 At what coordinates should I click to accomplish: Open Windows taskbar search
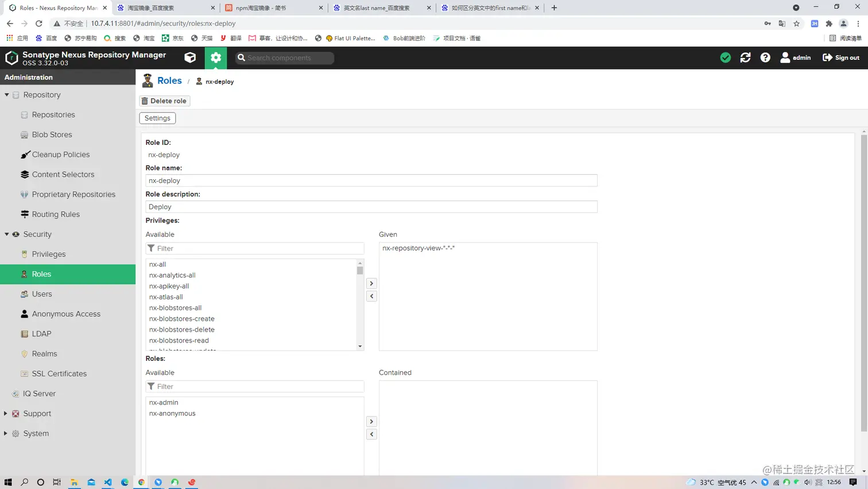click(x=24, y=482)
